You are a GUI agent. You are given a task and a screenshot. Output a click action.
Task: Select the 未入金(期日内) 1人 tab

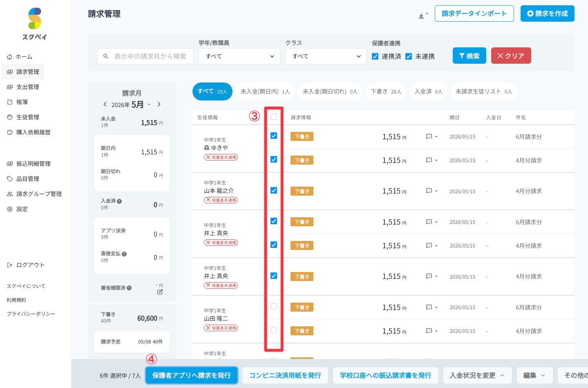[x=265, y=91]
